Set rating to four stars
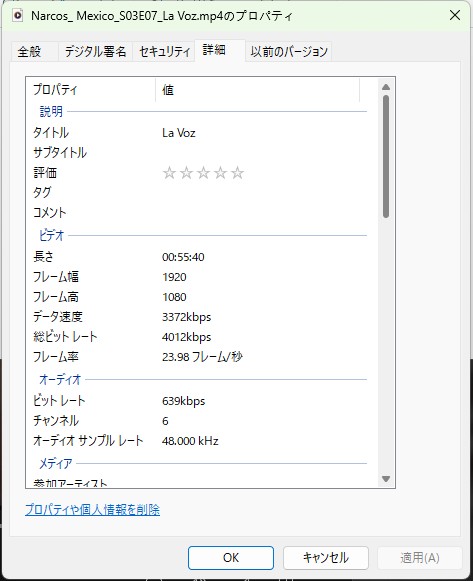Viewport: 473px width, 581px height. [220, 173]
